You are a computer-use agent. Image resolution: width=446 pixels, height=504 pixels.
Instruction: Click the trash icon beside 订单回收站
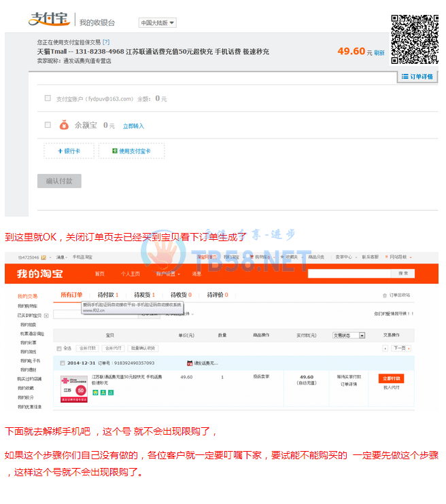point(385,295)
